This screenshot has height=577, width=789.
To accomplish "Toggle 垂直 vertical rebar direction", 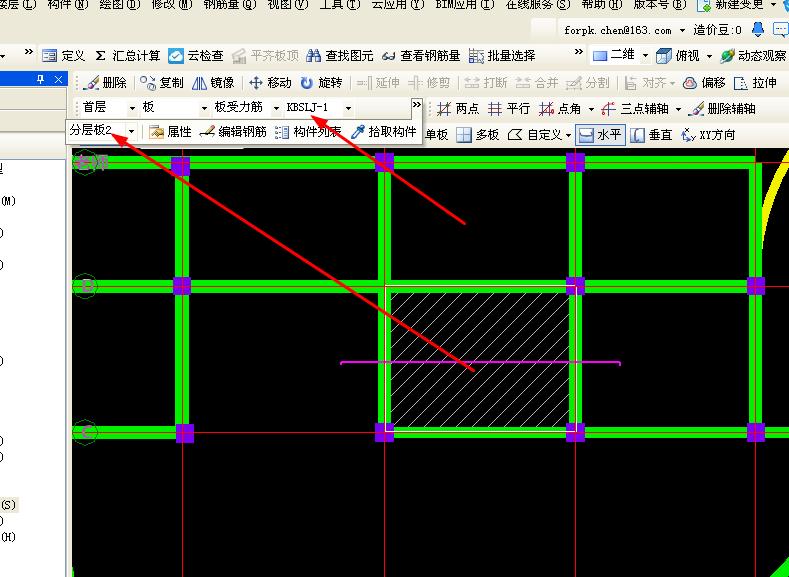I will (651, 135).
